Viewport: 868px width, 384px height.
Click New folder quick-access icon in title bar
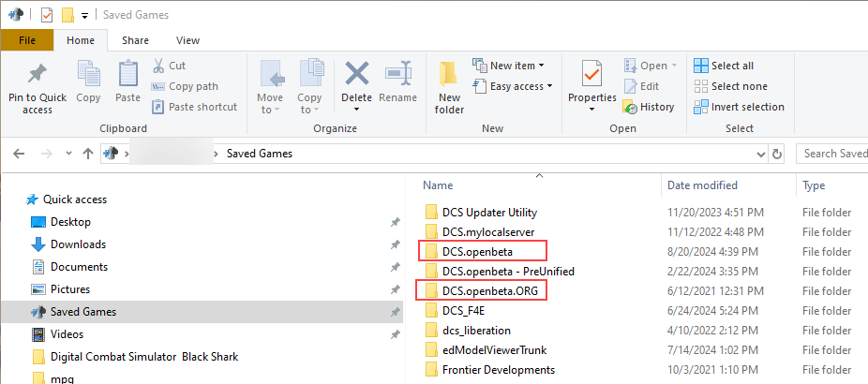coord(67,15)
